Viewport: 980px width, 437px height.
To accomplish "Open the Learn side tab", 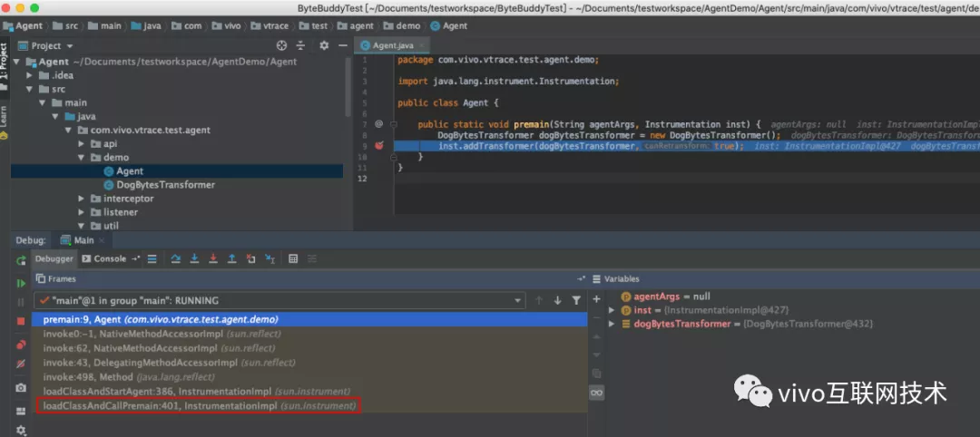I will click(x=5, y=121).
